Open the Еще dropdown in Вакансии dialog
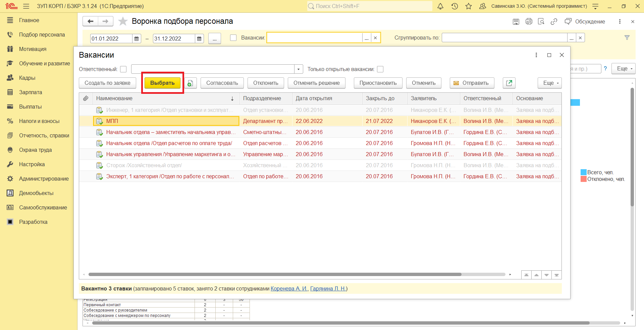644x330 pixels. point(549,83)
